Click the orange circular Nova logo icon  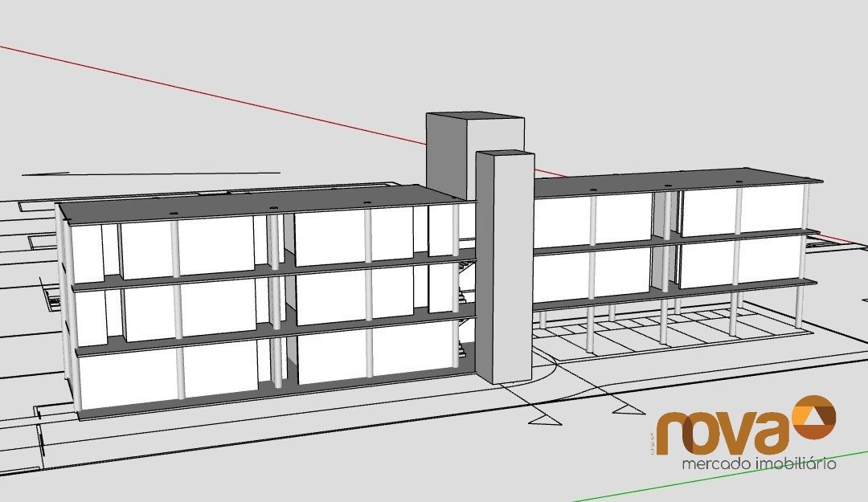coord(814,418)
